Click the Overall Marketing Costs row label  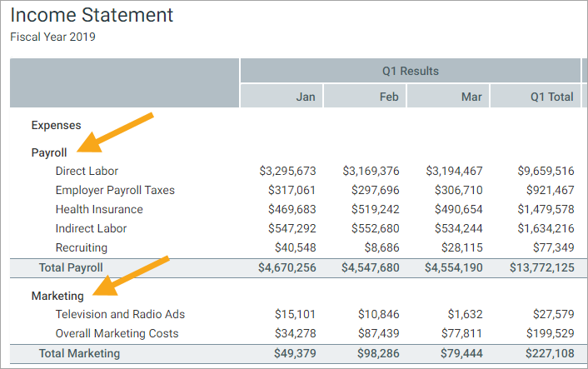(117, 333)
